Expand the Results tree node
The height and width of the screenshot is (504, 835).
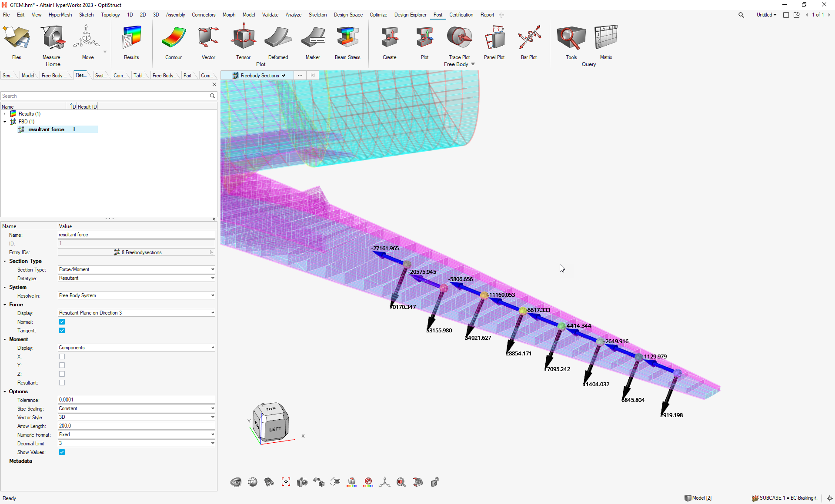tap(5, 114)
